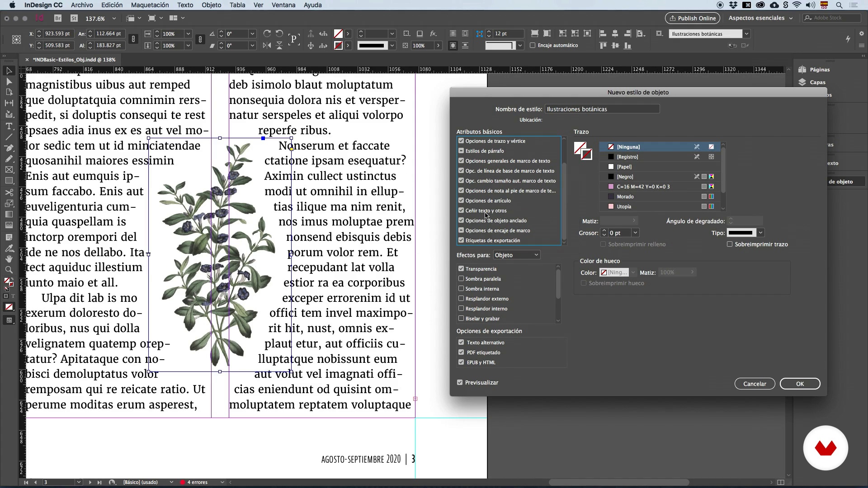
Task: Open the Capas panel
Action: point(812,82)
